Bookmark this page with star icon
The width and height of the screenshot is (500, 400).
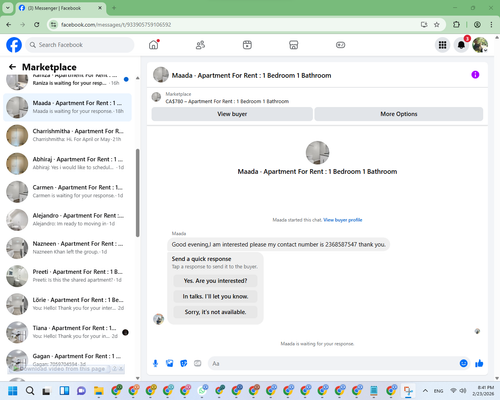[436, 25]
